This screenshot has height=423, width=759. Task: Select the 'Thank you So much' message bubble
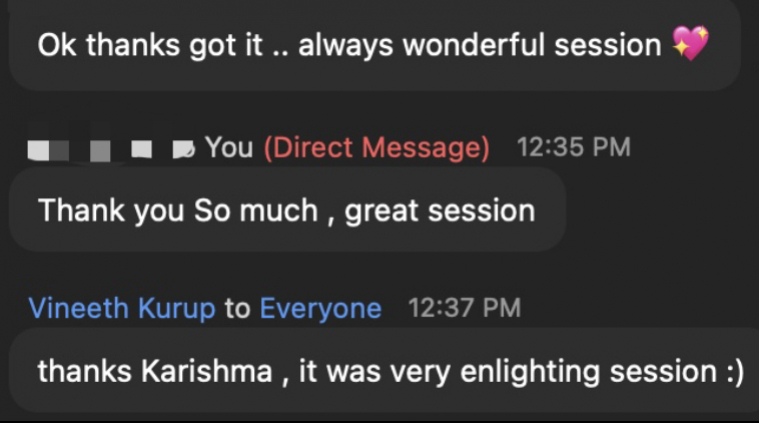[287, 210]
